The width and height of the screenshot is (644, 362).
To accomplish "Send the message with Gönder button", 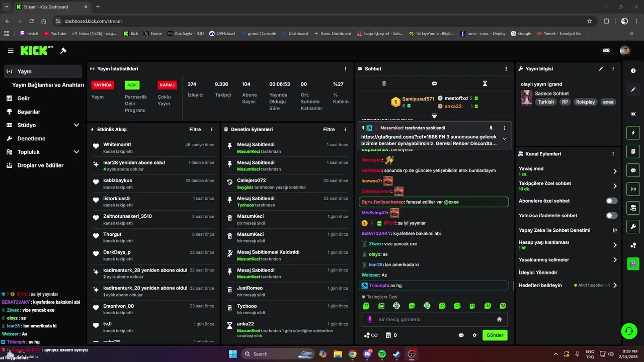I will coord(495,335).
